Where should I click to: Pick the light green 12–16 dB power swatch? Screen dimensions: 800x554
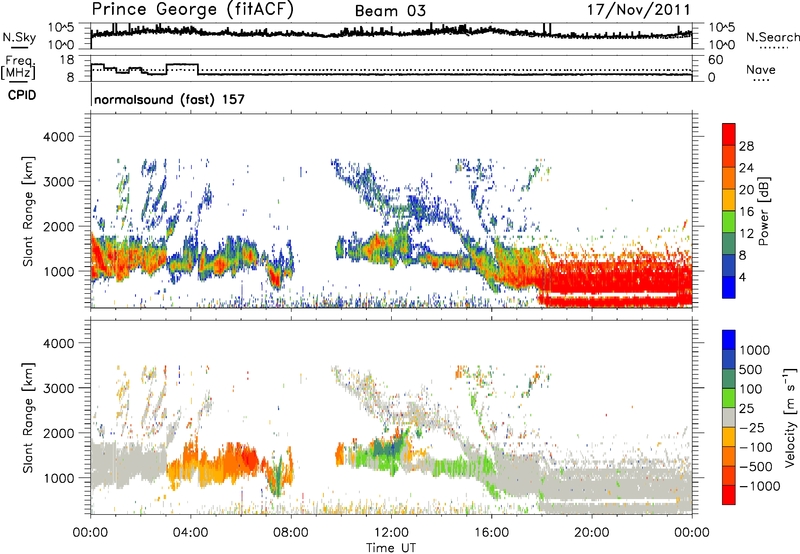pyautogui.click(x=729, y=223)
